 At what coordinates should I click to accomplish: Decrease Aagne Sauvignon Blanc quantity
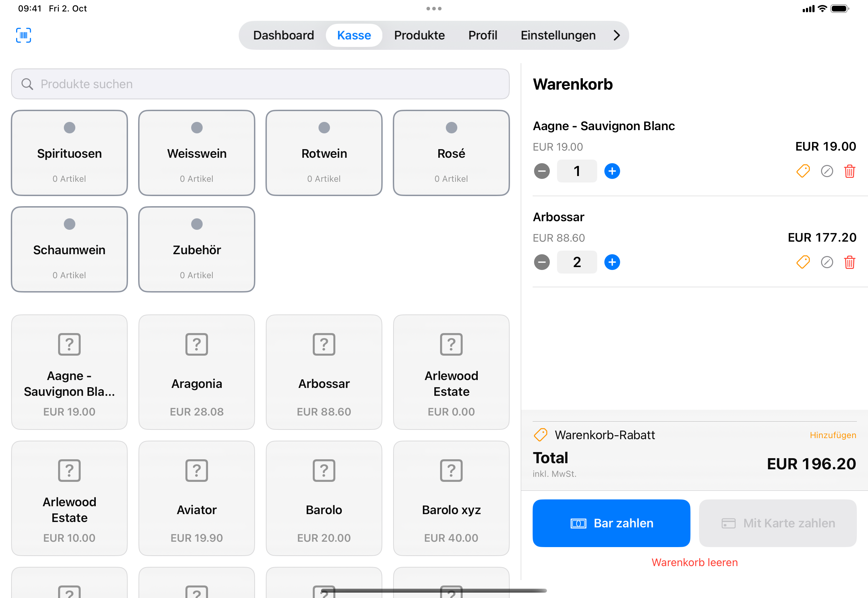point(542,171)
